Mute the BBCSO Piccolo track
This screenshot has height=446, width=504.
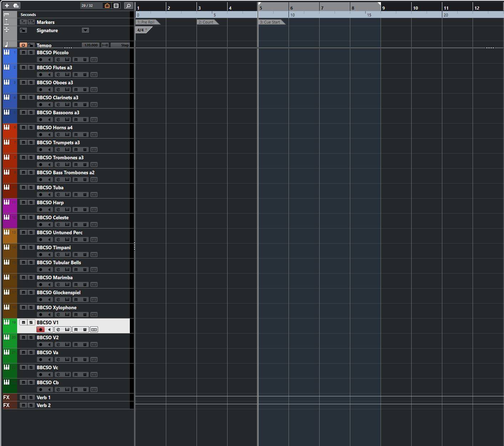[23, 52]
